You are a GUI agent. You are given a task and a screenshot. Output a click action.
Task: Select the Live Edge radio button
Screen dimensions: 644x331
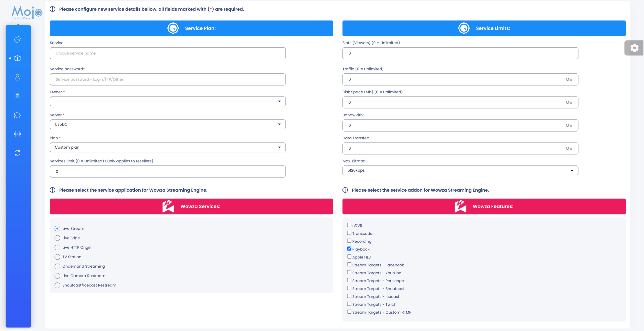pyautogui.click(x=57, y=238)
